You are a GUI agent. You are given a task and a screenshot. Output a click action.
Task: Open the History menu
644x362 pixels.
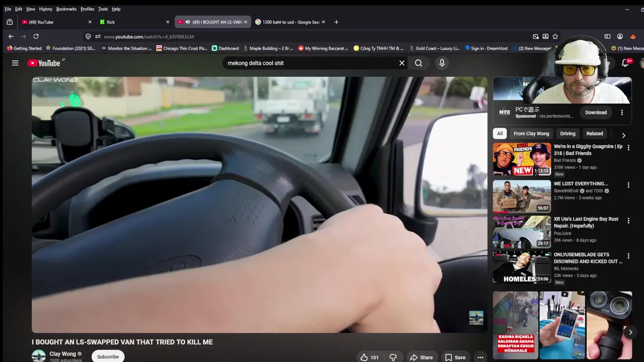pyautogui.click(x=45, y=9)
